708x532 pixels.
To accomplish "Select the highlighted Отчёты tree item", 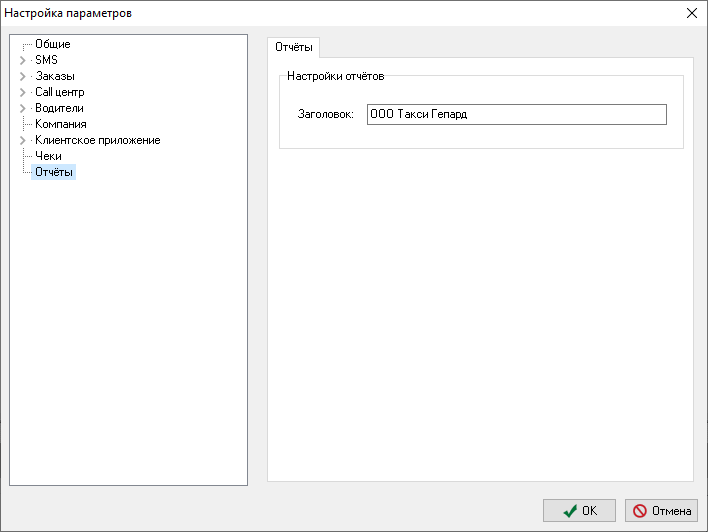I will (53, 172).
